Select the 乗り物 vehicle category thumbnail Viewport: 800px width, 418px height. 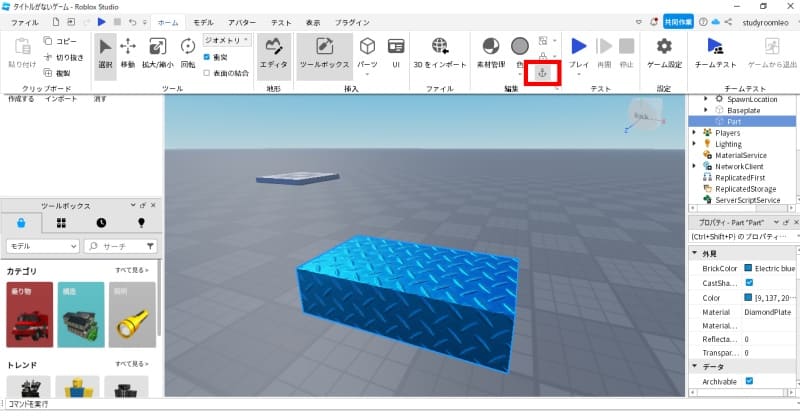tap(30, 314)
